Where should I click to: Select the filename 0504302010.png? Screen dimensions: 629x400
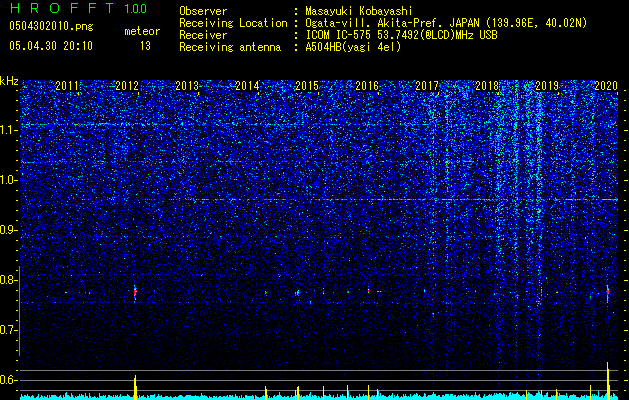pos(51,26)
